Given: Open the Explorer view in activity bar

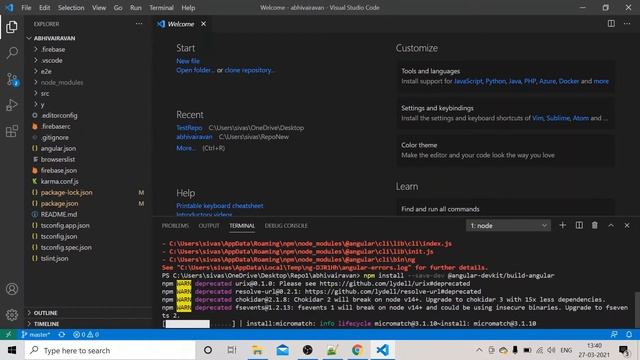Looking at the screenshot, I should (12, 27).
